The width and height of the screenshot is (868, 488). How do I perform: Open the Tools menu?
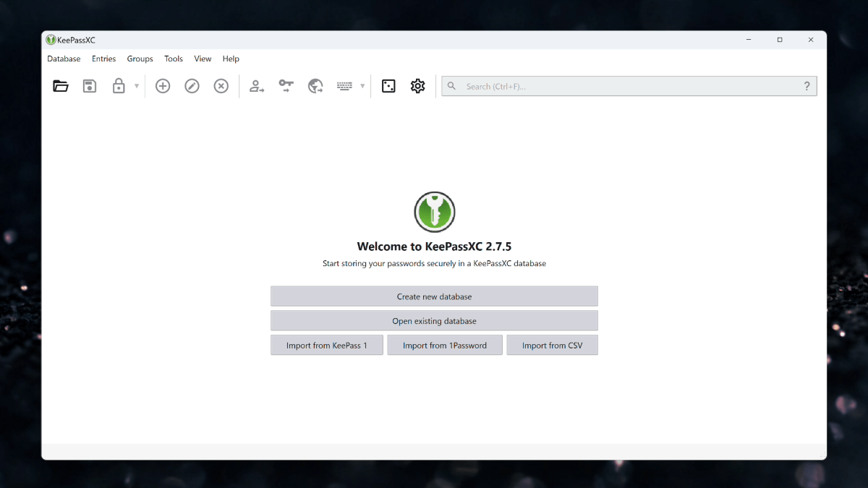click(x=174, y=59)
